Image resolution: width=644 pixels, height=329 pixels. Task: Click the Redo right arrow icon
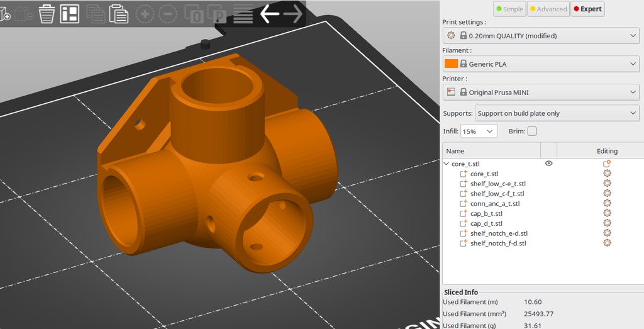[x=293, y=14]
